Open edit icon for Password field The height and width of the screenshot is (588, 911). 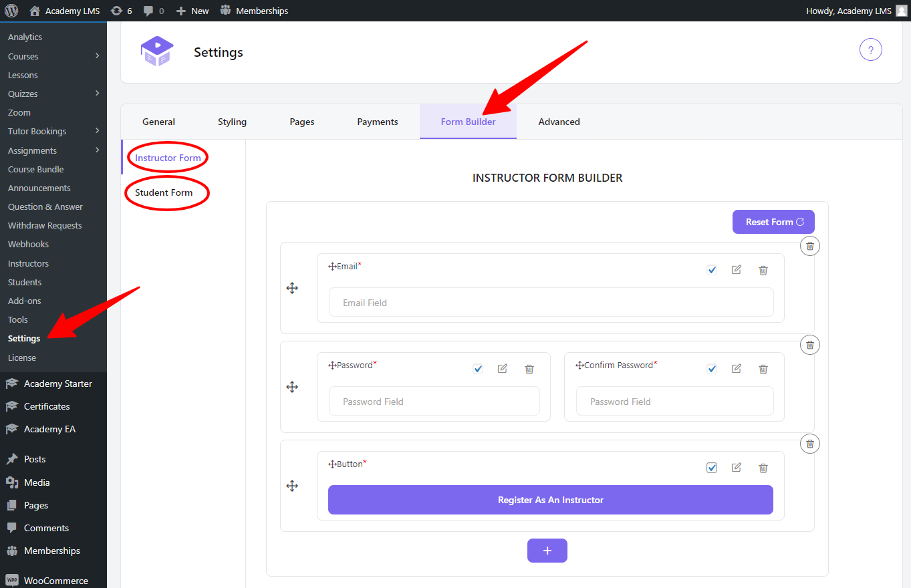tap(502, 369)
